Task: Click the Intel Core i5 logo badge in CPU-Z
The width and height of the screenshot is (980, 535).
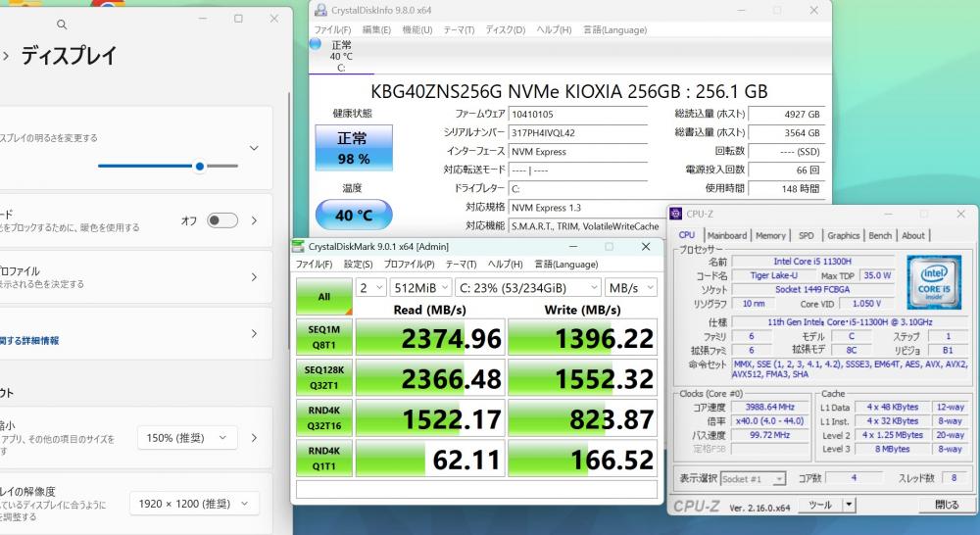Action: coord(934,282)
